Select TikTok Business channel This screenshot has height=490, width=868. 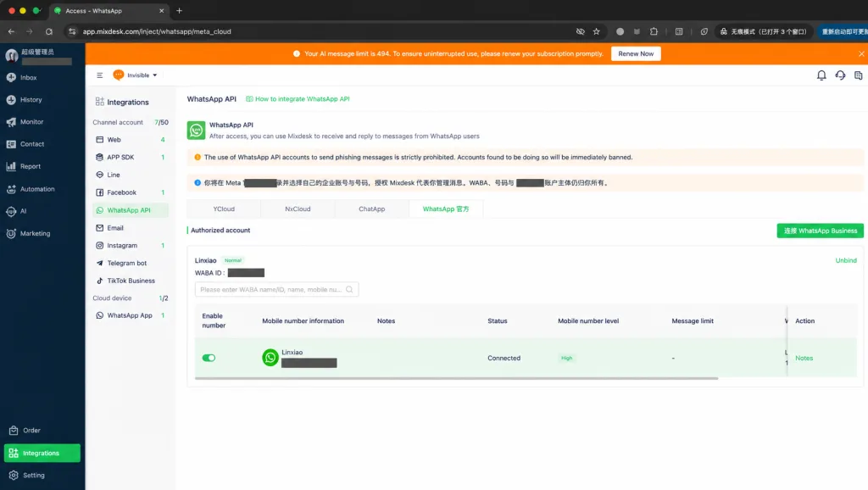coord(131,281)
